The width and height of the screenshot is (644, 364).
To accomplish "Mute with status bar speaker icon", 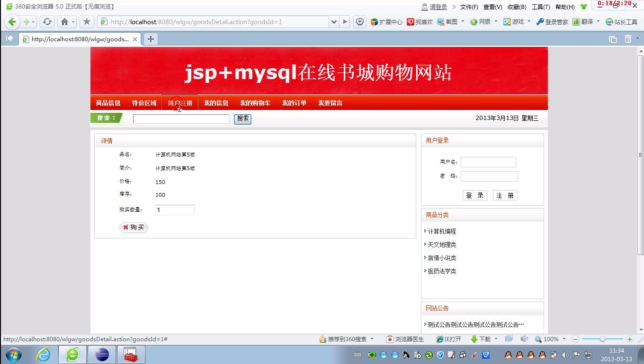I will point(524,339).
